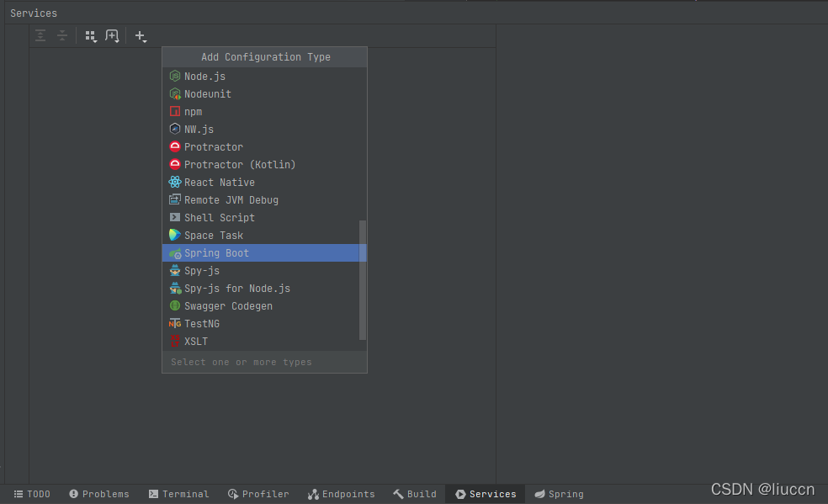Click the popup list scrollbar thumb
Image resolution: width=828 pixels, height=504 pixels.
[362, 280]
